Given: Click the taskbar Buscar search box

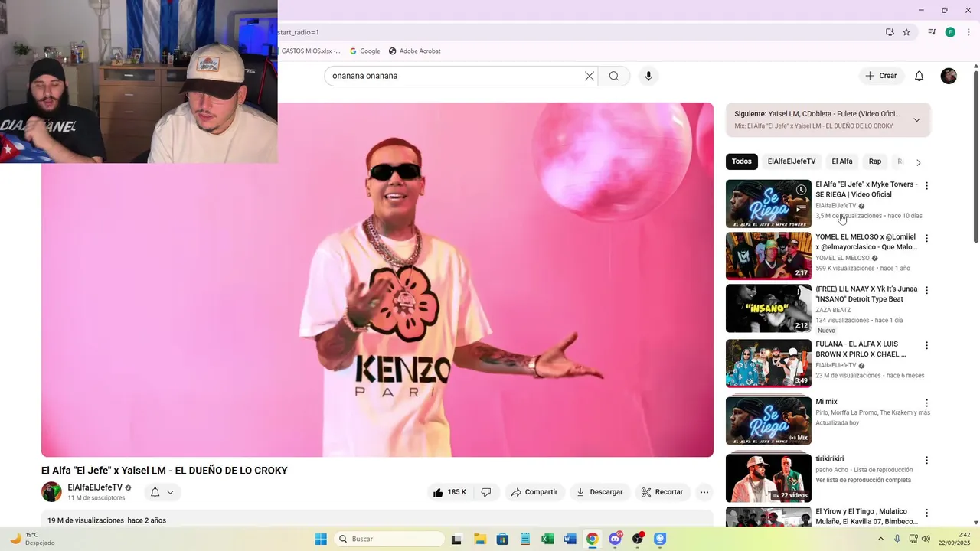Looking at the screenshot, I should click(x=388, y=539).
